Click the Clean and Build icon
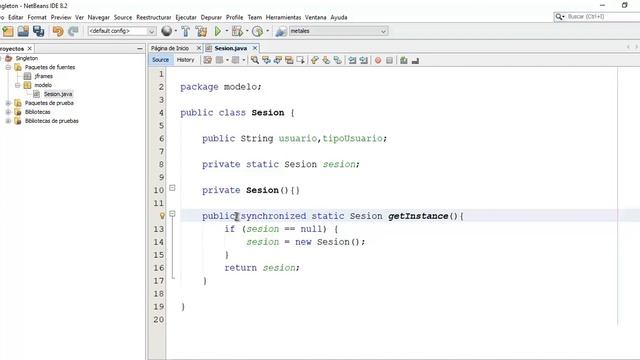 click(201, 31)
